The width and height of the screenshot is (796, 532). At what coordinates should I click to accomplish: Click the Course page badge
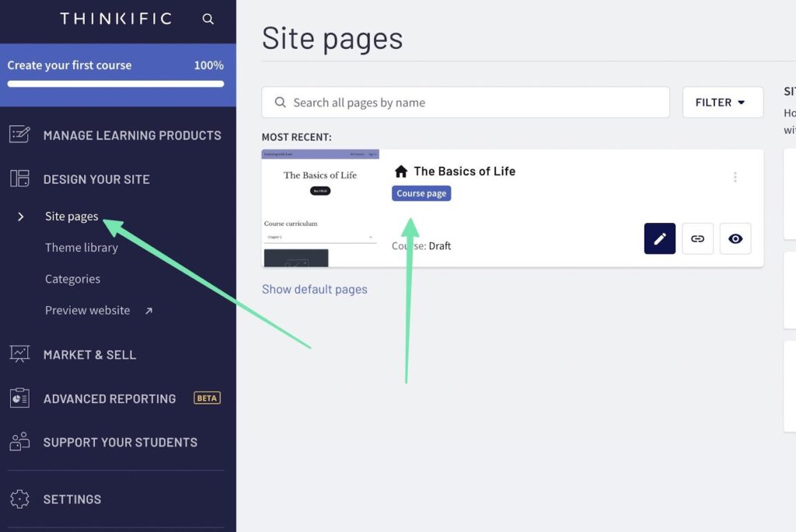pyautogui.click(x=421, y=193)
